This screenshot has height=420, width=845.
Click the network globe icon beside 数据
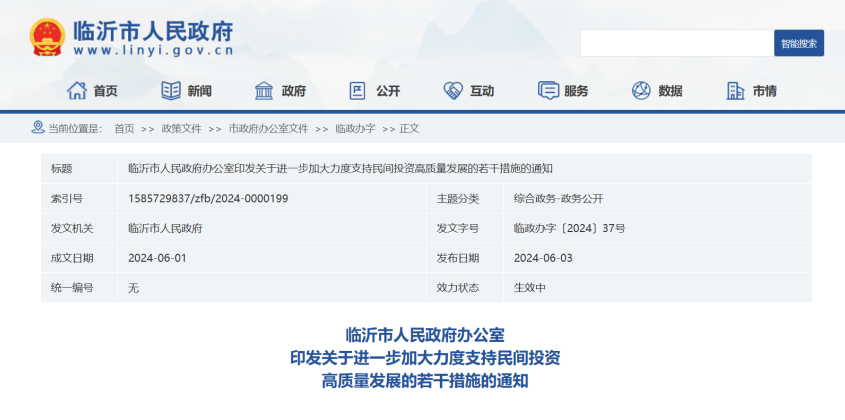coord(641,91)
